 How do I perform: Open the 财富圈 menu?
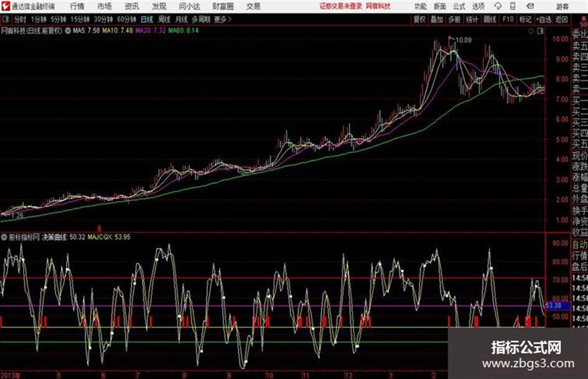click(x=223, y=6)
